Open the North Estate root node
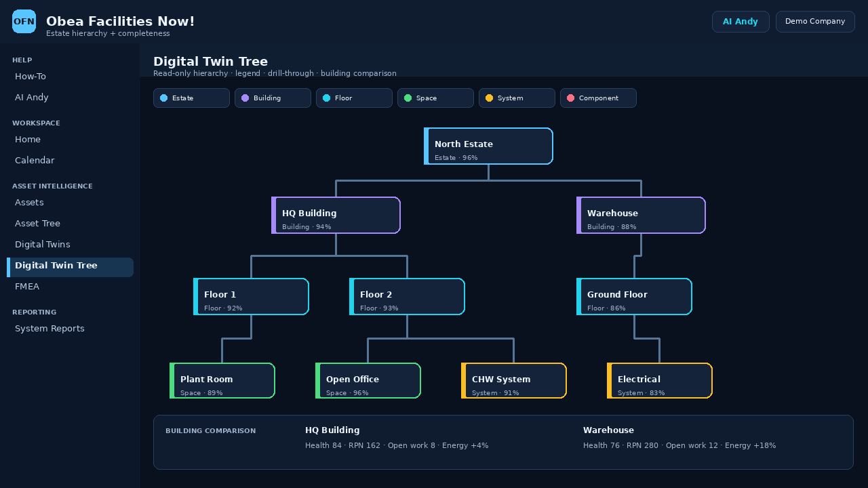868x488 pixels. tap(488, 146)
